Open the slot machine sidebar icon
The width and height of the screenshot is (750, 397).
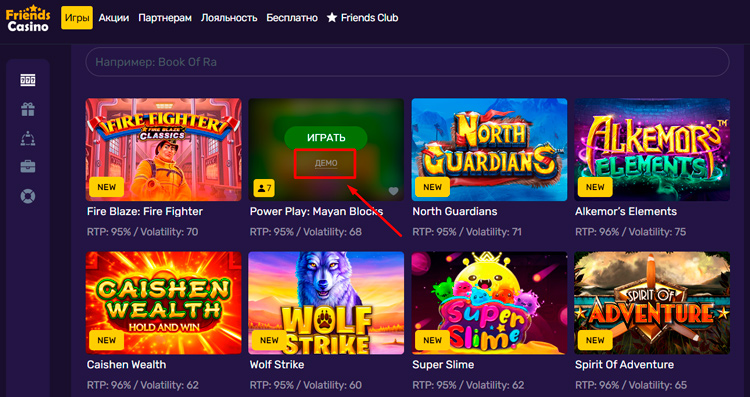coord(28,80)
